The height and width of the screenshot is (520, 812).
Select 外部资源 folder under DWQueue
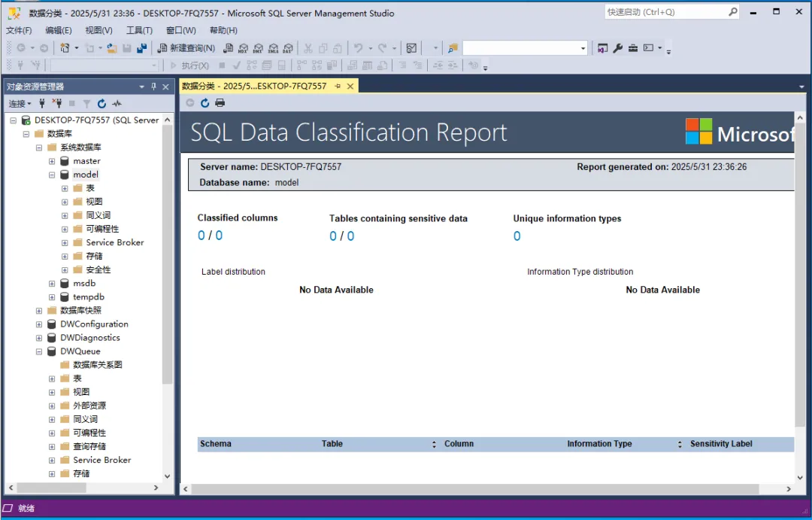pyautogui.click(x=89, y=406)
